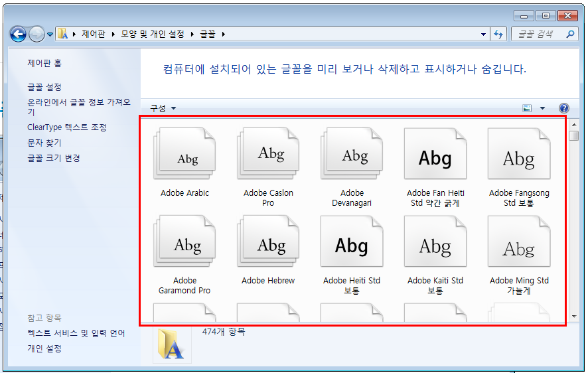Open 개인 설정 link
The image size is (588, 373).
(44, 348)
